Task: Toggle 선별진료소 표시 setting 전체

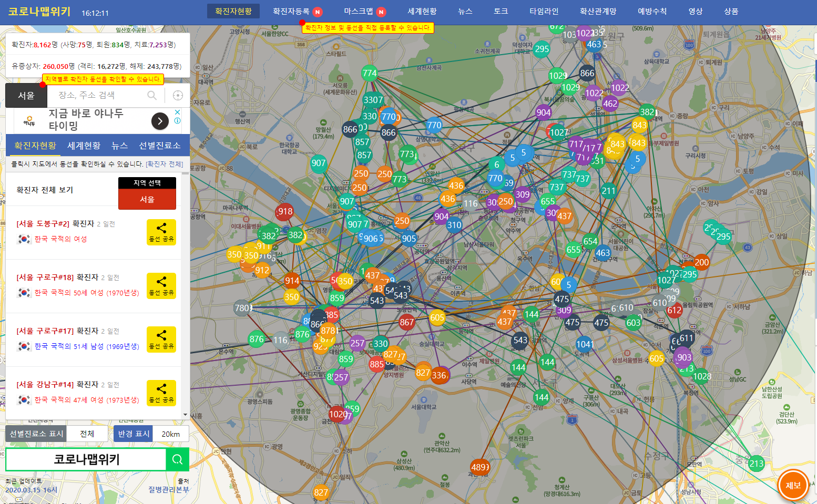Action: click(x=87, y=434)
